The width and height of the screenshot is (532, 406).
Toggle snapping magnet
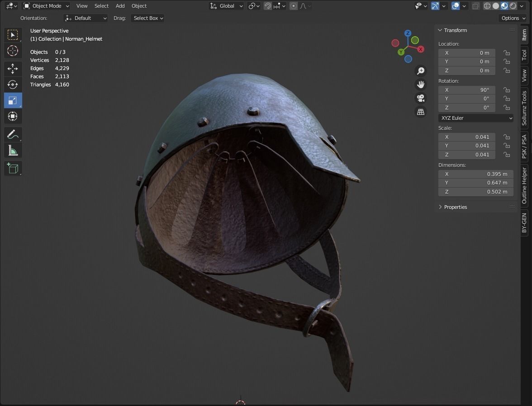coord(268,6)
